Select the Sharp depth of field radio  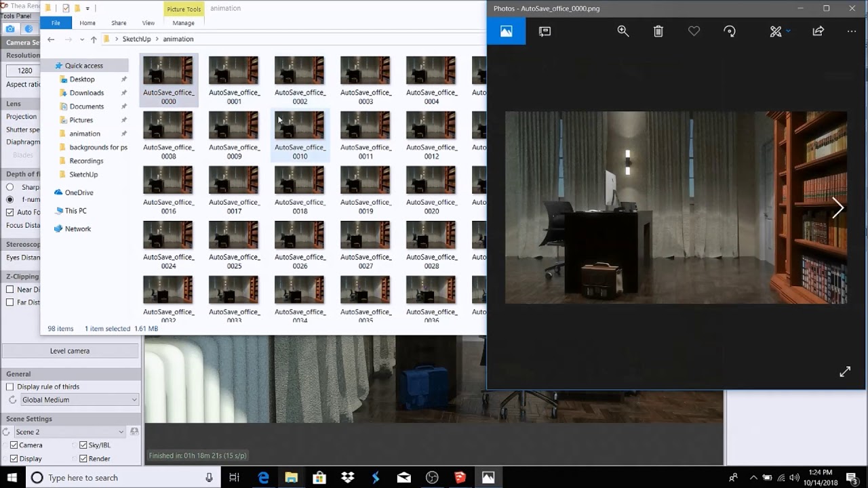[x=9, y=187]
